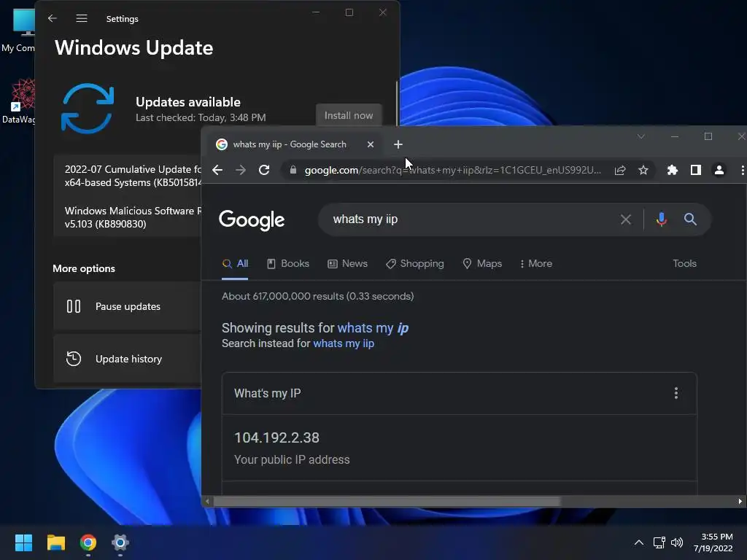The width and height of the screenshot is (747, 560).
Task: Click the IP address 104.192.2.38
Action: (x=276, y=437)
